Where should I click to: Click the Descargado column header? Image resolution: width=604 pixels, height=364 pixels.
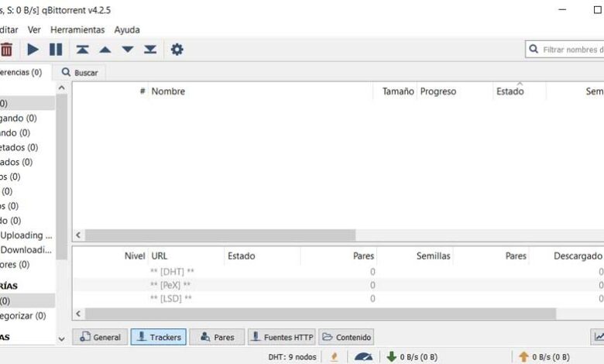(567, 256)
